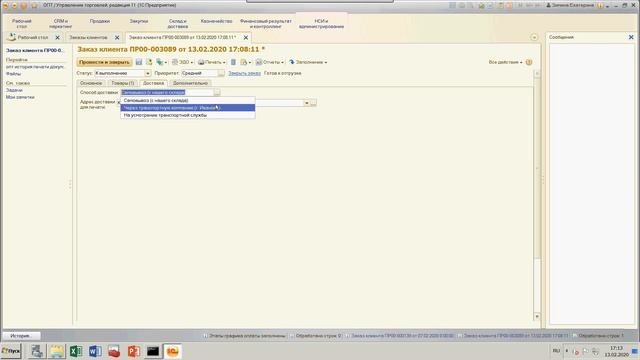Open the Казначейство section
The height and width of the screenshot is (360, 640).
click(216, 21)
